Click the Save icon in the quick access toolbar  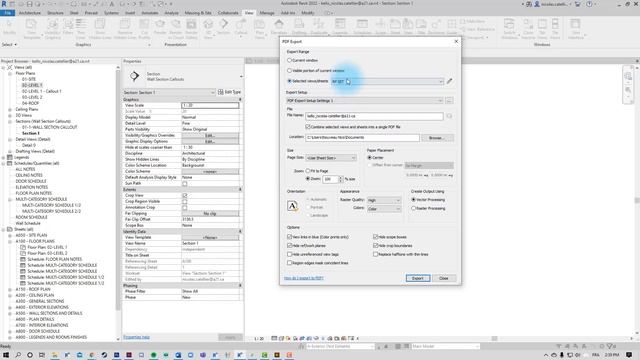tap(29, 4)
